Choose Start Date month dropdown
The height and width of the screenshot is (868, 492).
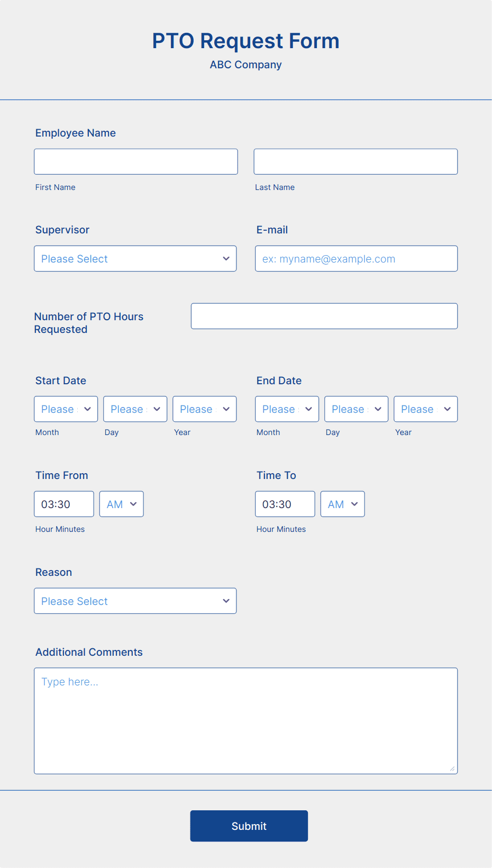pyautogui.click(x=66, y=409)
